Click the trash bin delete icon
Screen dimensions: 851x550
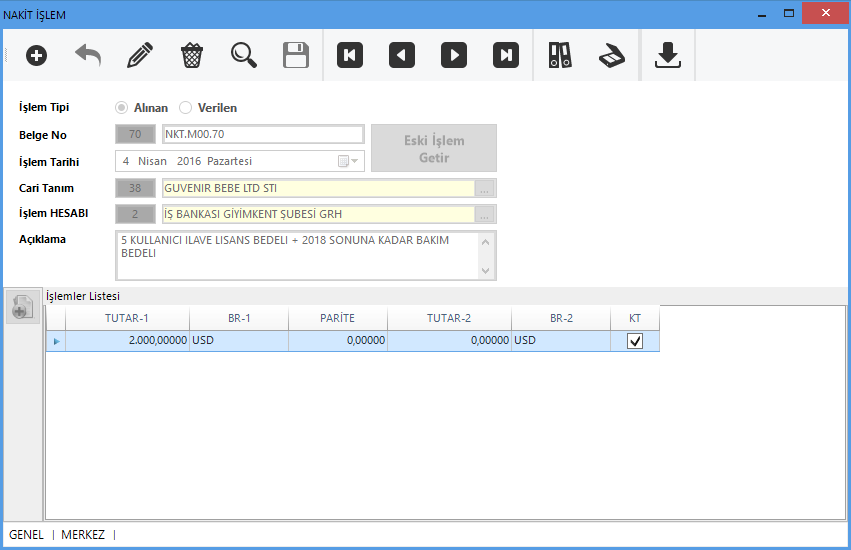(x=192, y=55)
